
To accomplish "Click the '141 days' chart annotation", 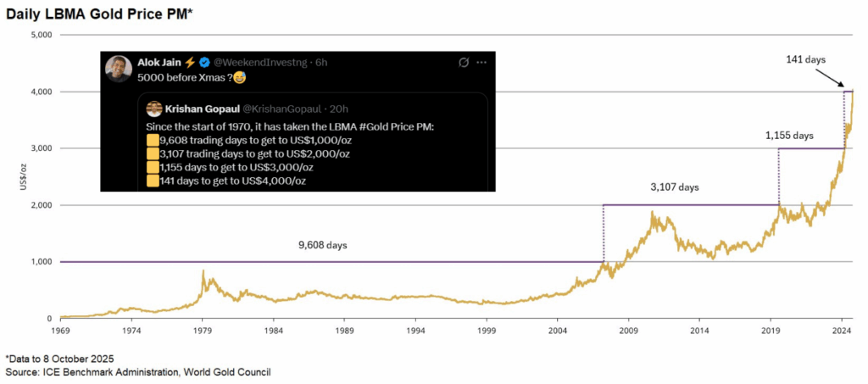I will (805, 58).
